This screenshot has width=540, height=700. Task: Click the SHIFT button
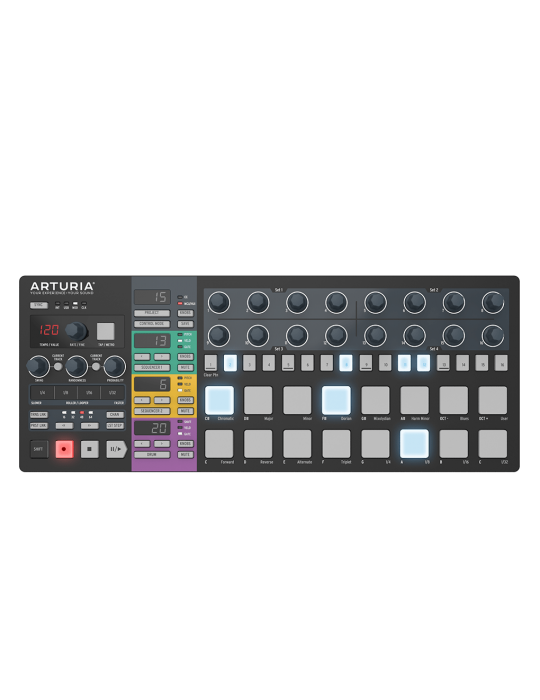38,449
